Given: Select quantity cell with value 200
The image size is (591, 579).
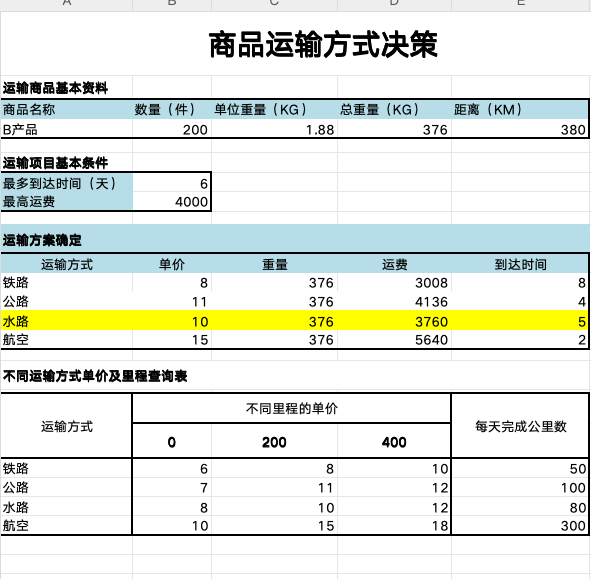Looking at the screenshot, I should click(172, 130).
